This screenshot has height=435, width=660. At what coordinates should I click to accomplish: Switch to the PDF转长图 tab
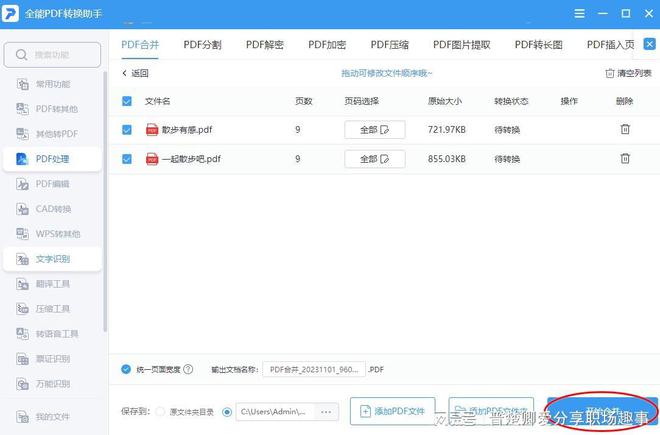(x=538, y=45)
